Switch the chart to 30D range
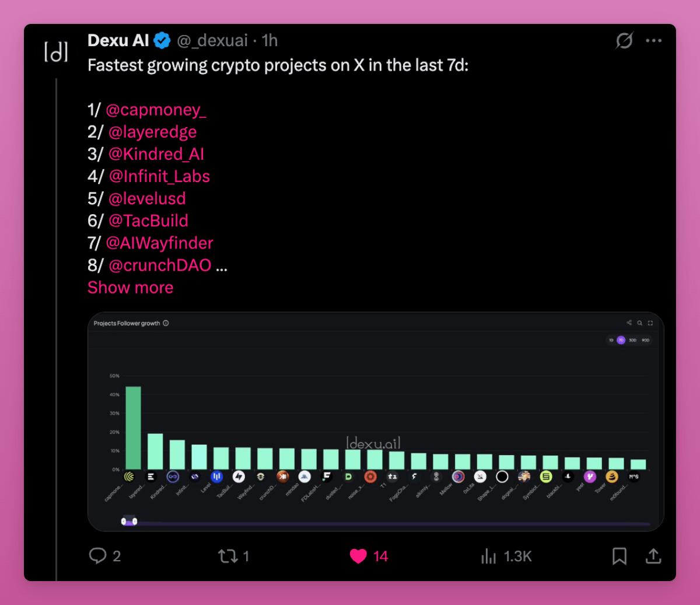 (632, 340)
